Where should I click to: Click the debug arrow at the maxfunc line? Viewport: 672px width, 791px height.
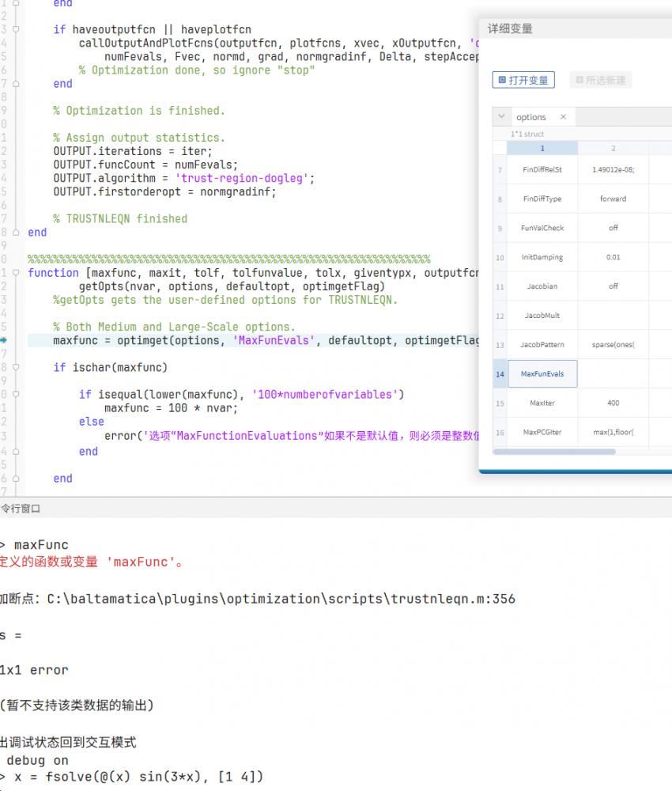pyautogui.click(x=3, y=340)
